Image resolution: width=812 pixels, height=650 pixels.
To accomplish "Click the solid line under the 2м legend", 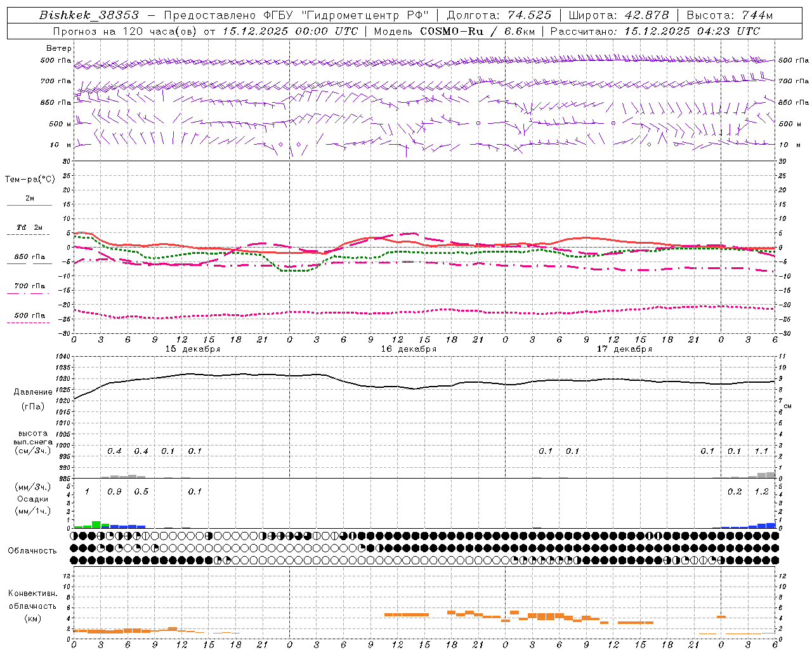I will (29, 206).
